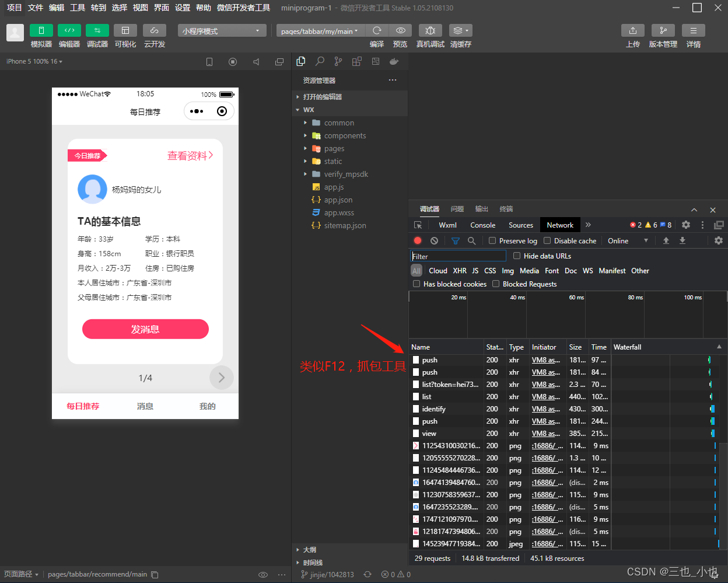728x583 pixels.
Task: Filter network by Img type
Action: tap(508, 271)
